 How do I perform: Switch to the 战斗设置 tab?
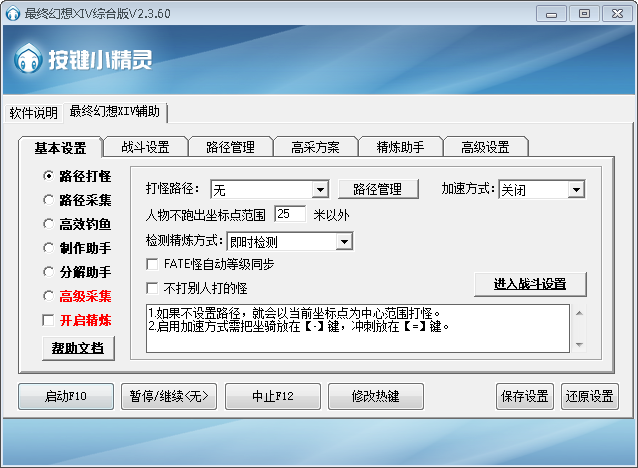146,147
